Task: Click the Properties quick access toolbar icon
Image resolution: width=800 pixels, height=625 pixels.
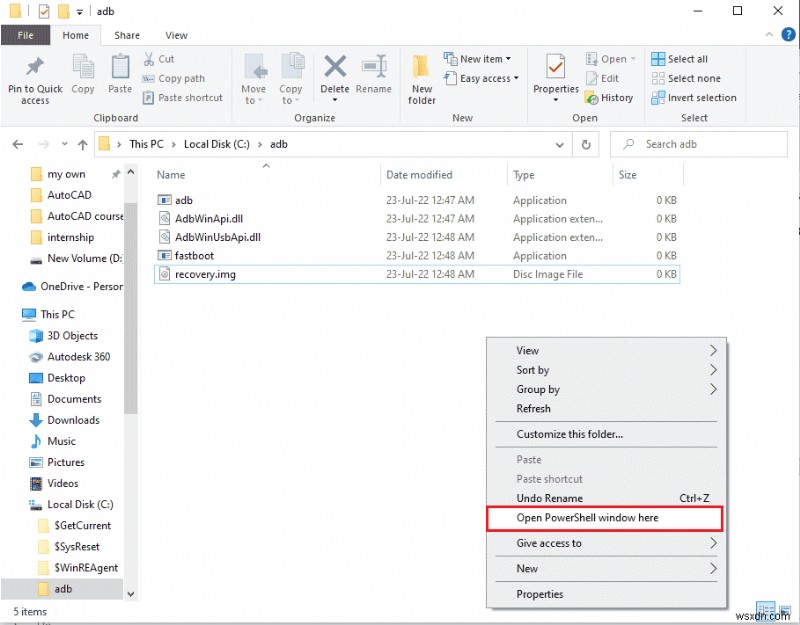Action: (44, 11)
